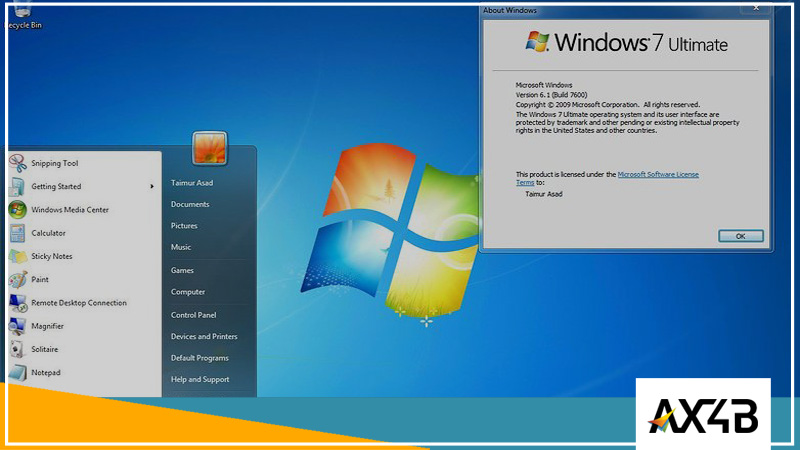Open Games from Start menu
The height and width of the screenshot is (450, 800).
point(182,270)
